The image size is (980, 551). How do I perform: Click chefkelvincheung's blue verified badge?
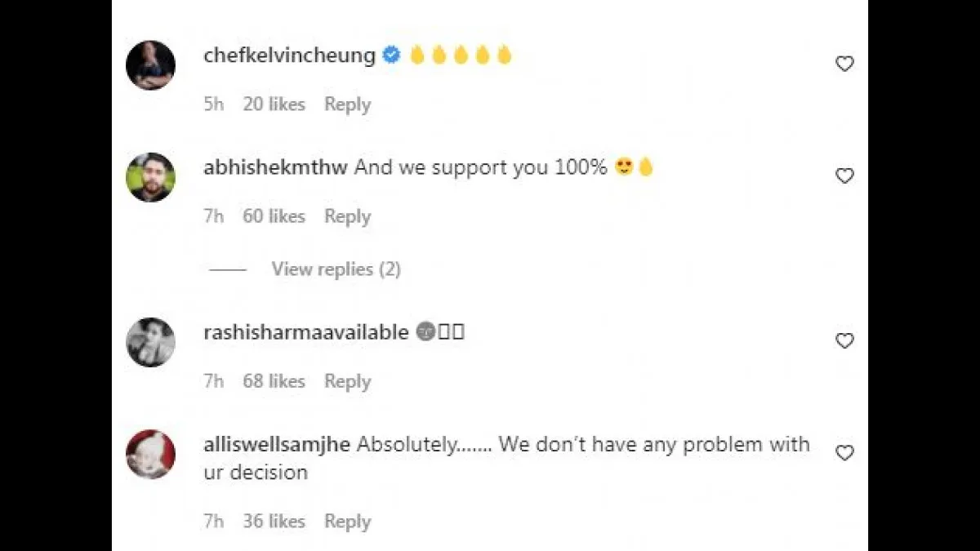(392, 56)
